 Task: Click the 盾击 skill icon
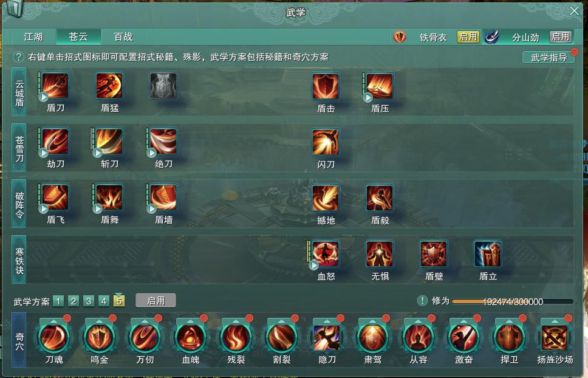click(326, 86)
